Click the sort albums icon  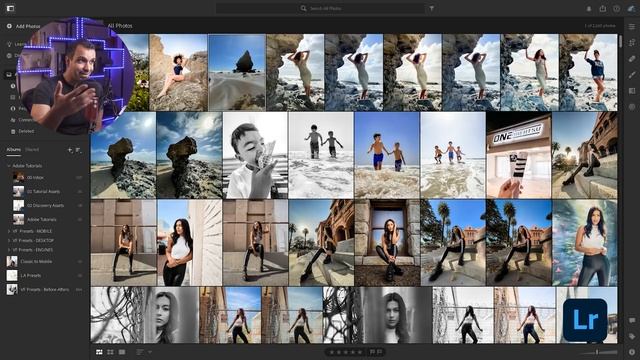coord(78,150)
